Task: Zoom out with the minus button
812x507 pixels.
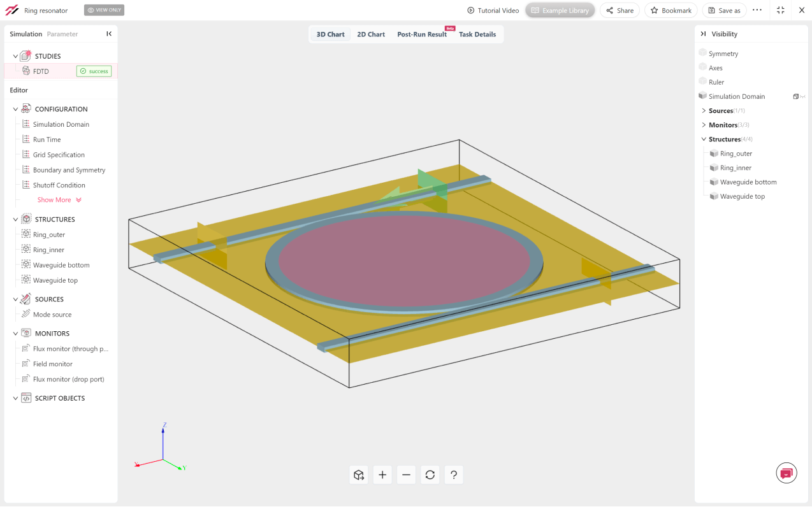Action: (x=406, y=475)
